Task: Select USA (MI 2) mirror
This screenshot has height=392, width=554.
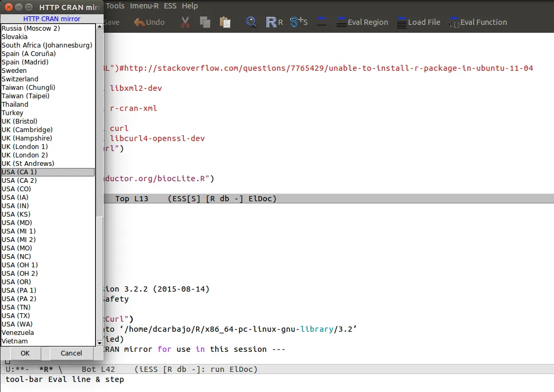Action: point(48,240)
